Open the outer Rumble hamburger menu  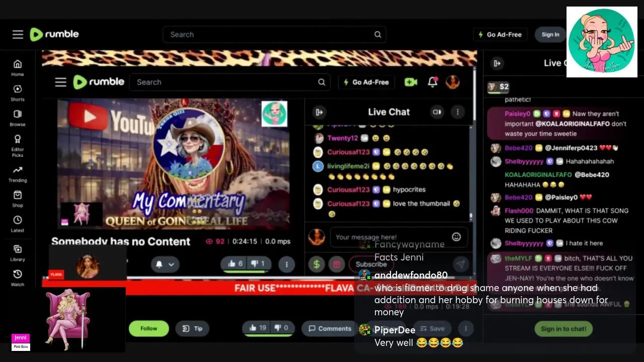[18, 34]
